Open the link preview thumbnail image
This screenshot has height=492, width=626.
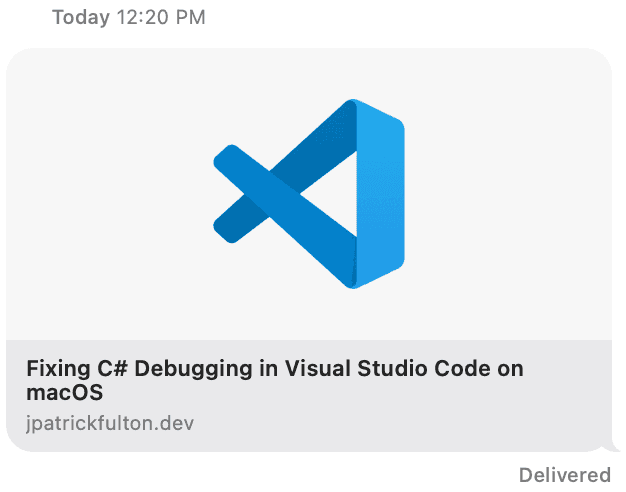(309, 194)
